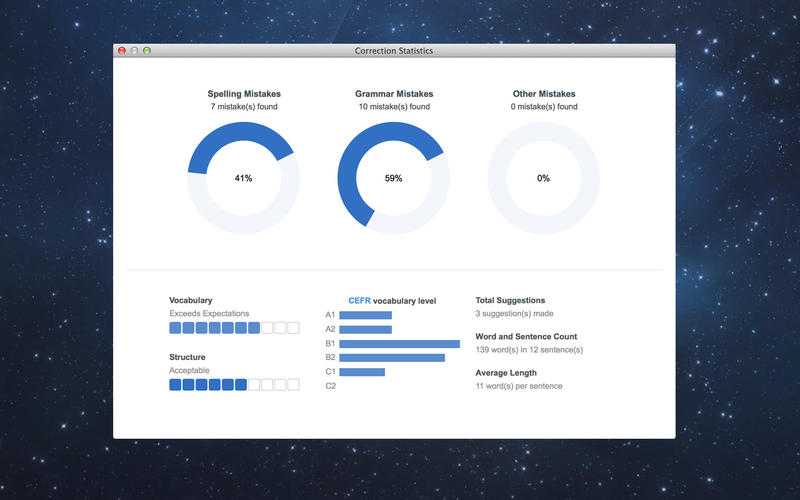This screenshot has height=500, width=800.
Task: Click the Correction Statistics window title
Action: point(394,51)
